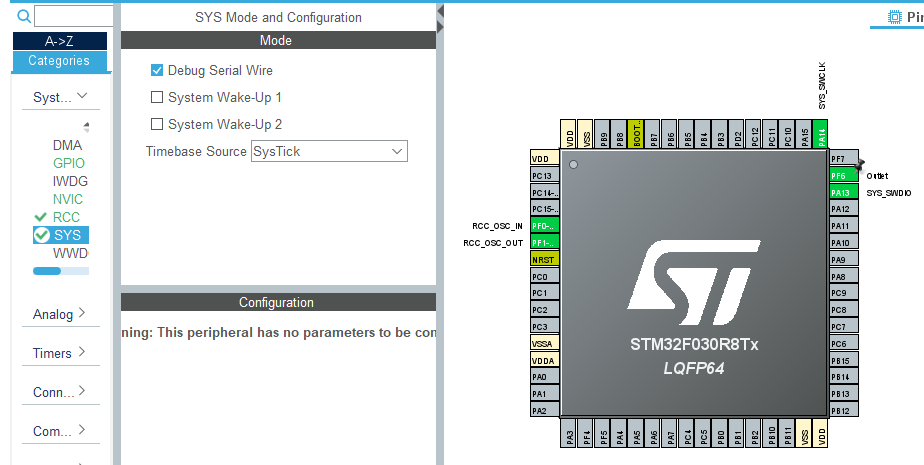Image resolution: width=924 pixels, height=465 pixels.
Task: Click the PA10 pin
Action: pyautogui.click(x=843, y=243)
